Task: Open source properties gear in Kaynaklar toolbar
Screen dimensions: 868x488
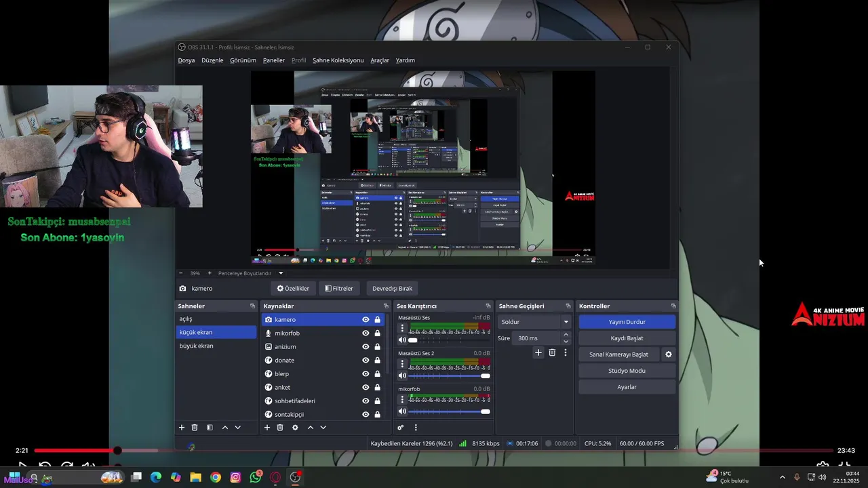Action: point(295,428)
